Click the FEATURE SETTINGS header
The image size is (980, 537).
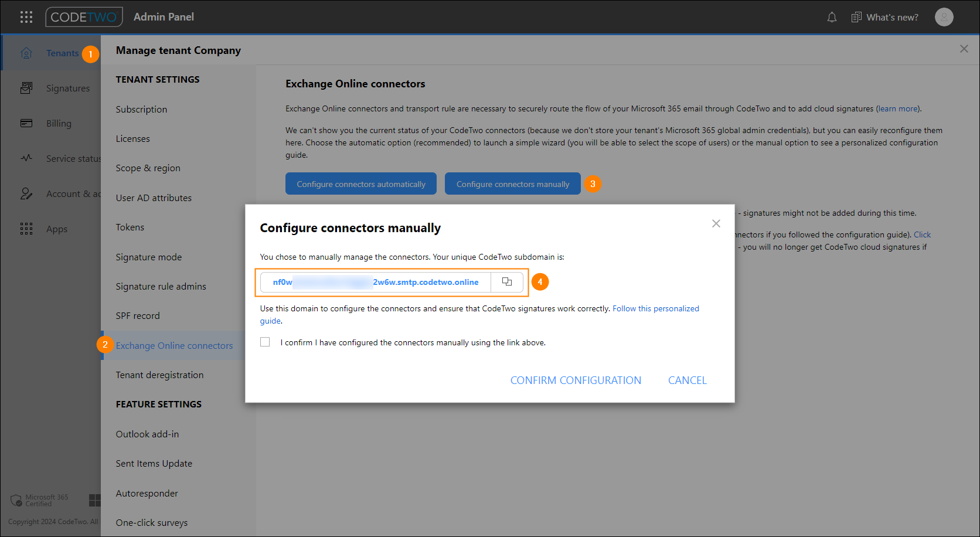point(159,404)
